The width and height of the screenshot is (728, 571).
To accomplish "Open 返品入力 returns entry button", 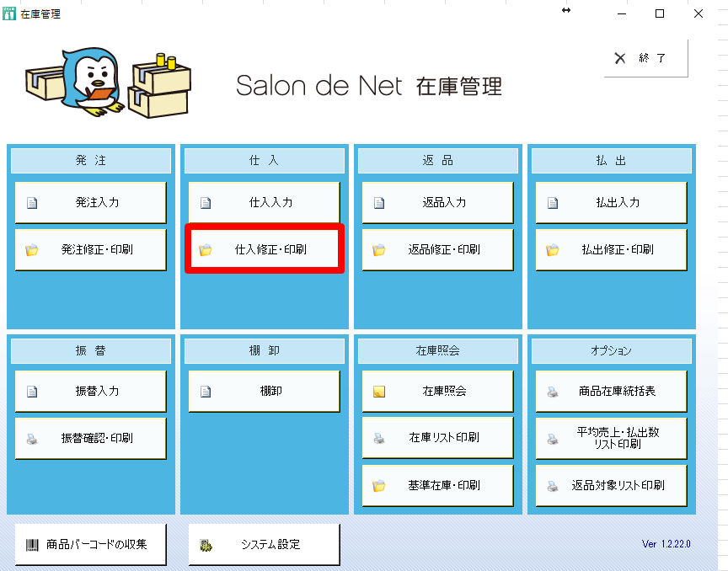I will click(x=438, y=202).
